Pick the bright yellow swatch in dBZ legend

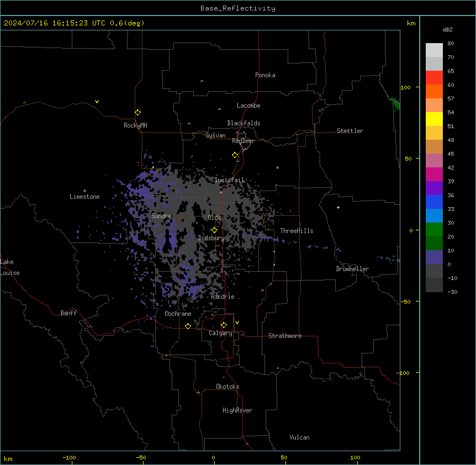click(x=434, y=119)
